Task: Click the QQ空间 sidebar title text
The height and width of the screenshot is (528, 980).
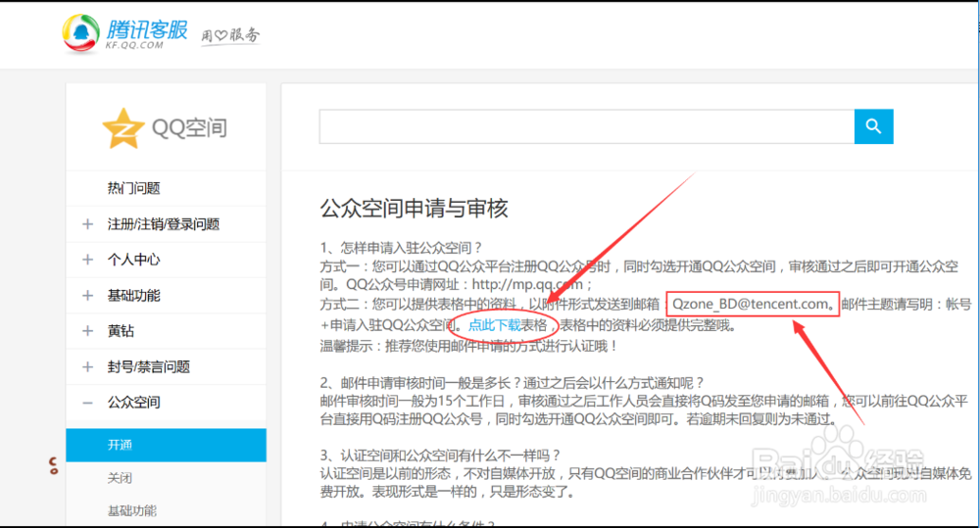Action: (189, 128)
